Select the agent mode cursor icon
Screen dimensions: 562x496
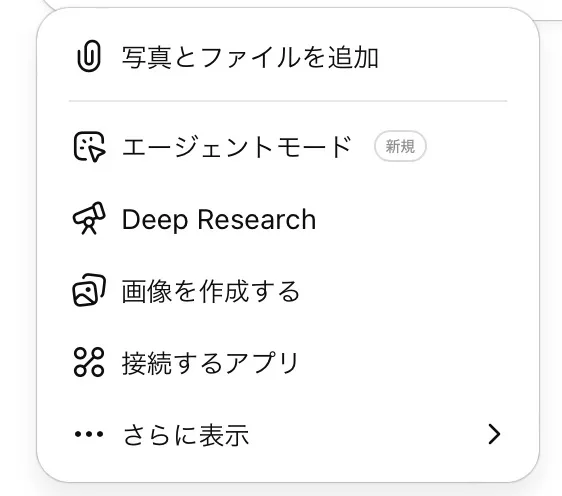point(89,147)
